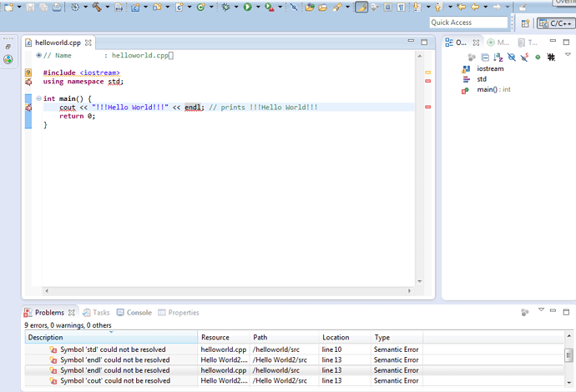
Task: Click the Debug bug icon in the toolbar
Action: (225, 7)
